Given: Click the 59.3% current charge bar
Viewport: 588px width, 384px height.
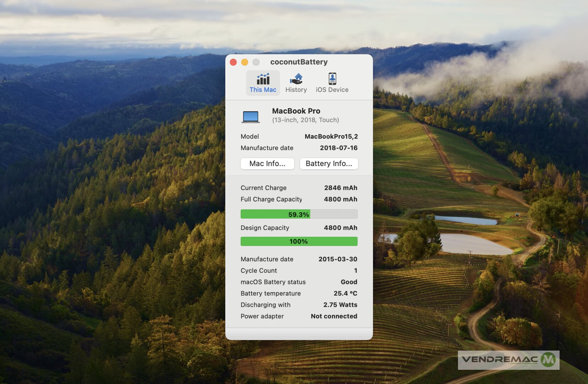Looking at the screenshot, I should (x=299, y=214).
